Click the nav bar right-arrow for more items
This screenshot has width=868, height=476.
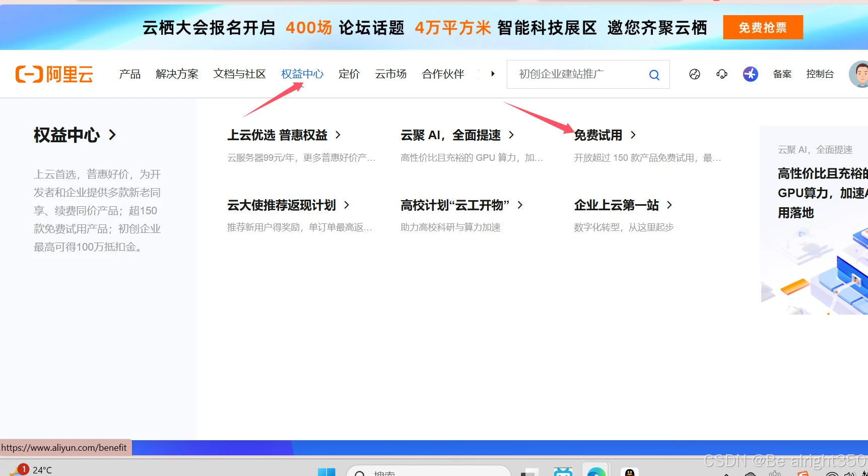tap(493, 74)
